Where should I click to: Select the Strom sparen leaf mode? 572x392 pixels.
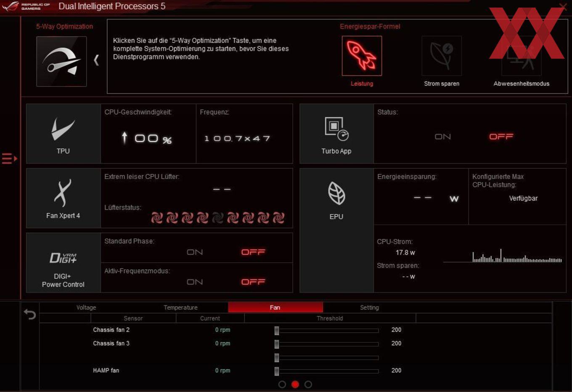click(x=442, y=56)
